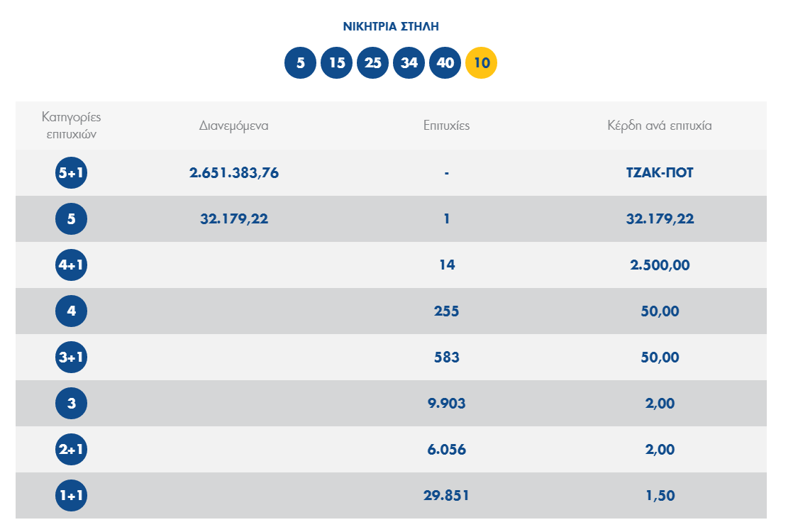Click the ΝΙΚΗΤΡΙΑ ΣΤΗΛΗ heading
The height and width of the screenshot is (532, 798).
point(391,27)
